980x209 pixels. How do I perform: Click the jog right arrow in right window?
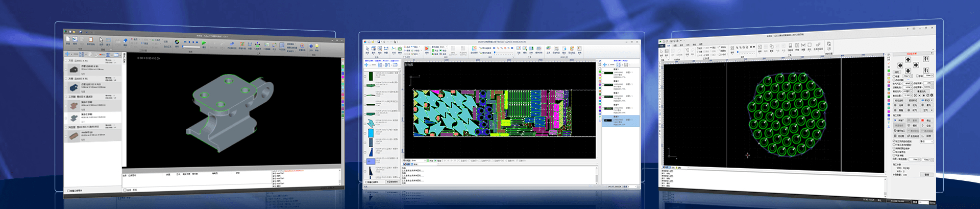916,65
